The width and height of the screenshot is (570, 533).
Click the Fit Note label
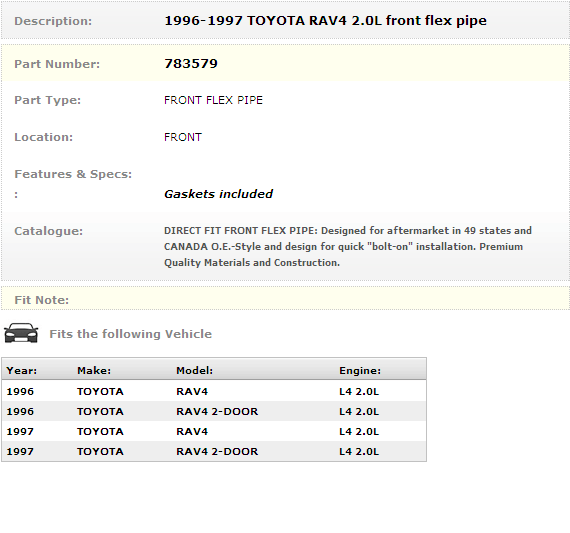click(41, 300)
